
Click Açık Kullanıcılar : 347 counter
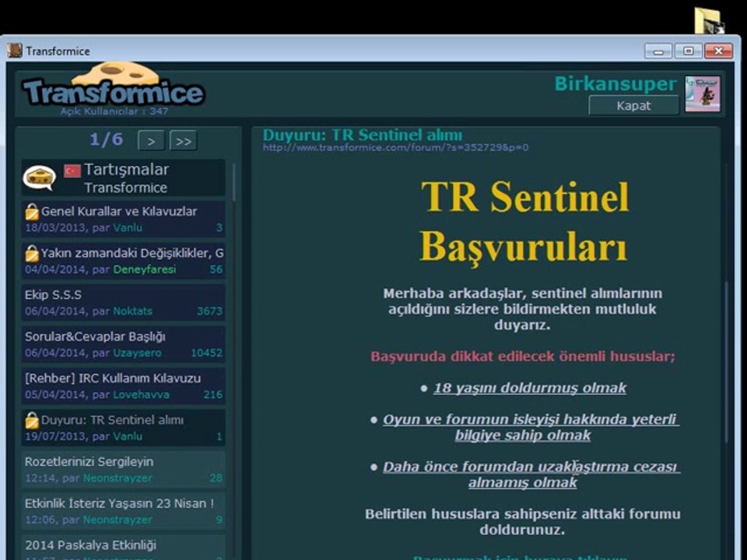pos(114,111)
